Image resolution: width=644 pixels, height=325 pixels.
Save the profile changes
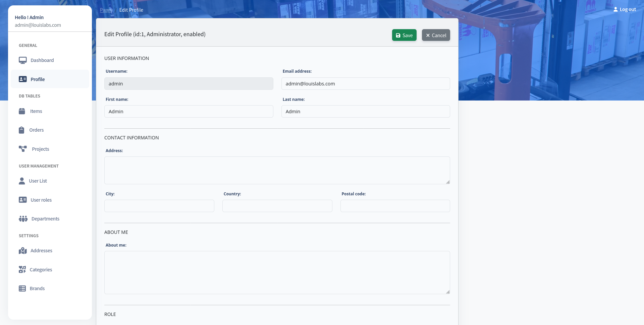pos(404,35)
